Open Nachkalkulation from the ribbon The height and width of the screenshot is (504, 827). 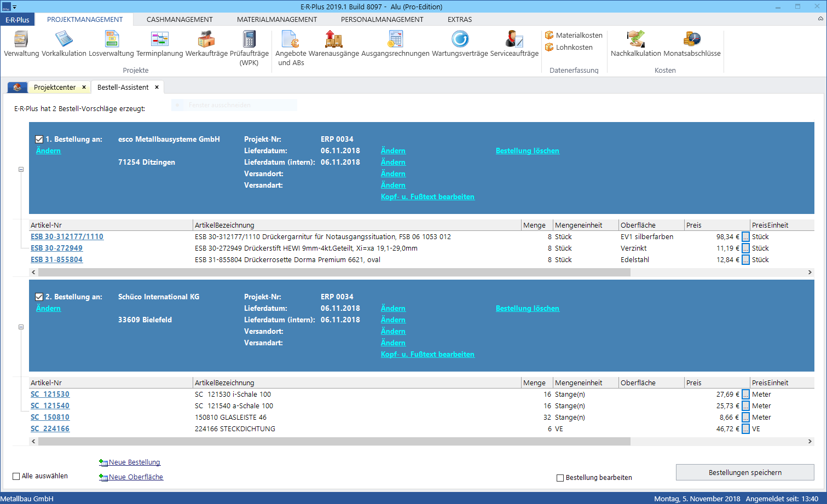coord(636,44)
